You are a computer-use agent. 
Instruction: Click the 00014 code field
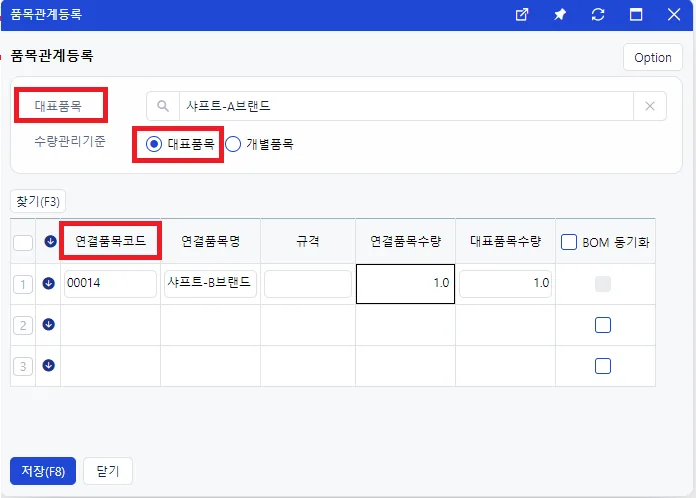(110, 283)
